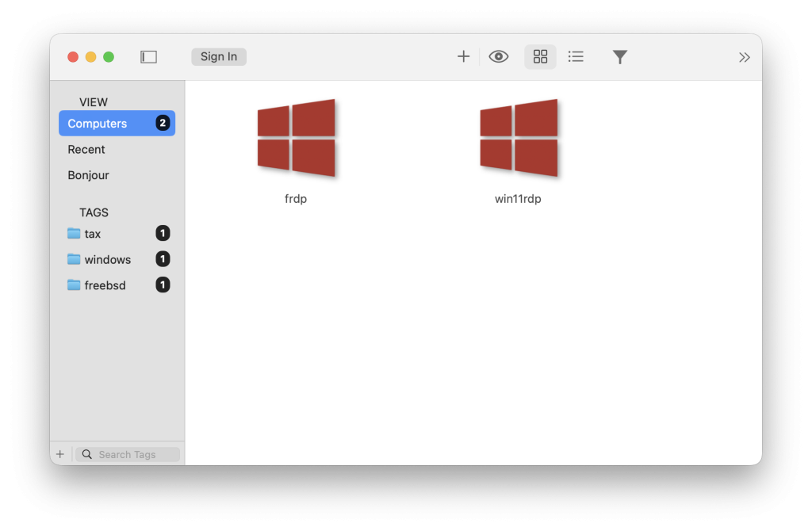The image size is (812, 531).
Task: Open the Recent view in the sidebar
Action: (x=86, y=149)
